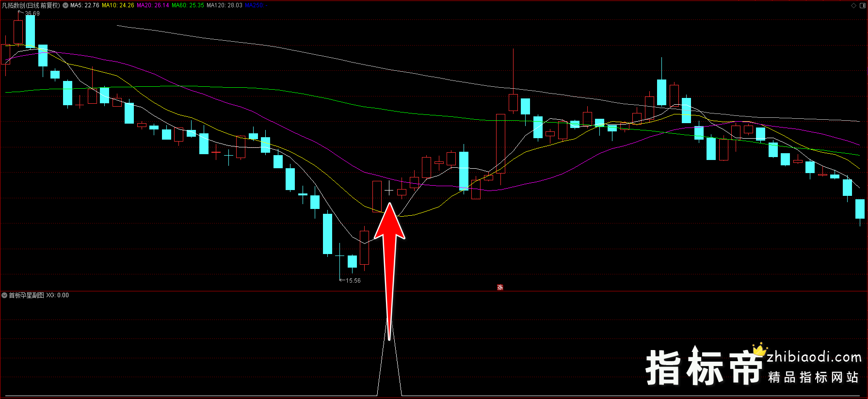868x399 pixels.
Task: Click the XG: 0.00 value
Action: click(x=58, y=295)
